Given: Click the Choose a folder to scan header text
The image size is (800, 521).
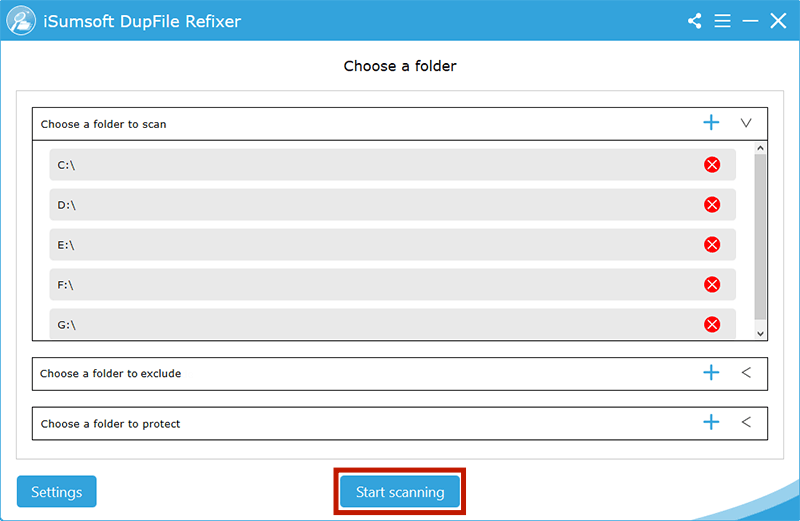Looking at the screenshot, I should [104, 124].
